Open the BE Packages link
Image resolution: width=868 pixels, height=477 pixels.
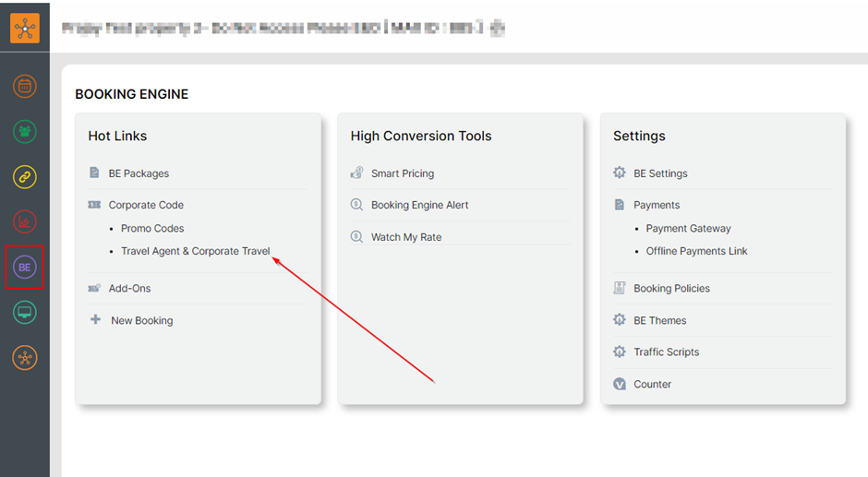pyautogui.click(x=139, y=173)
